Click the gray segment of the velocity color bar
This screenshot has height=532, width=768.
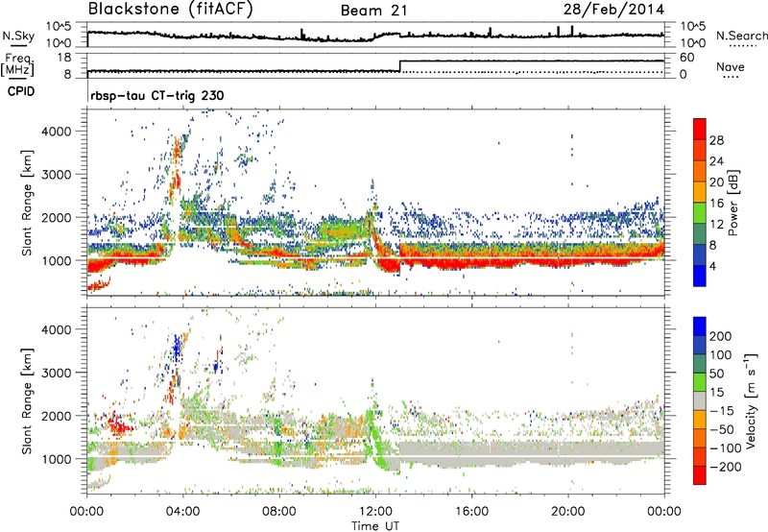[x=700, y=400]
